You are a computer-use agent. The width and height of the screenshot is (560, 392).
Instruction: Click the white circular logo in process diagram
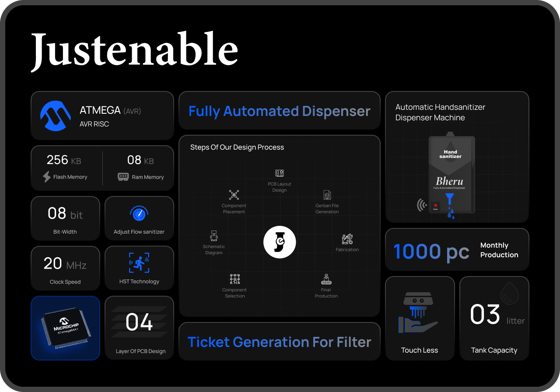280,242
